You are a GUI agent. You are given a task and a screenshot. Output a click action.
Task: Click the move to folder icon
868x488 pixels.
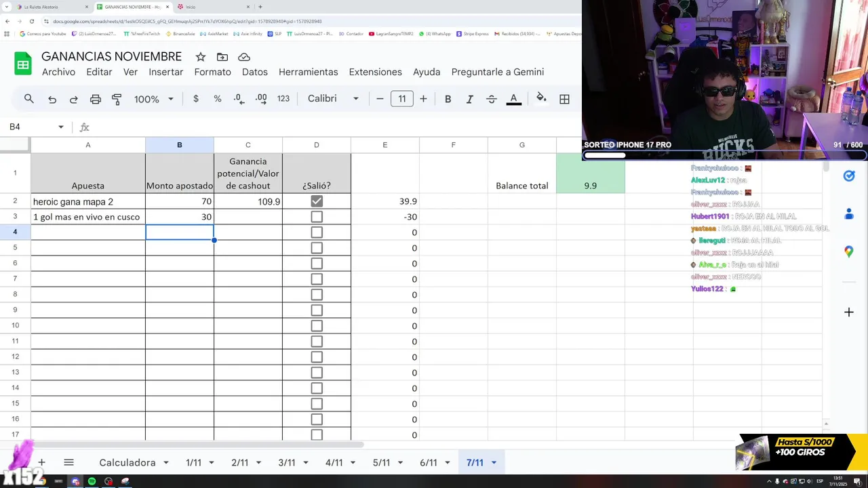222,57
